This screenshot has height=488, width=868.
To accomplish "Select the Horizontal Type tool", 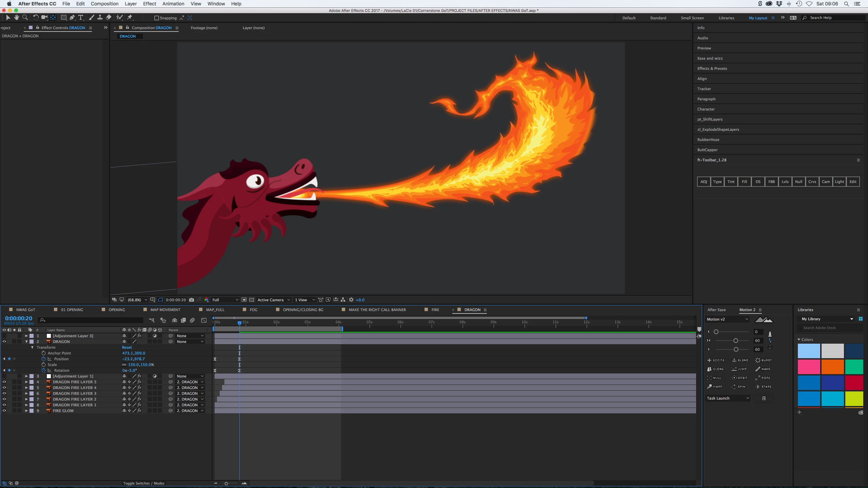I will tap(81, 18).
